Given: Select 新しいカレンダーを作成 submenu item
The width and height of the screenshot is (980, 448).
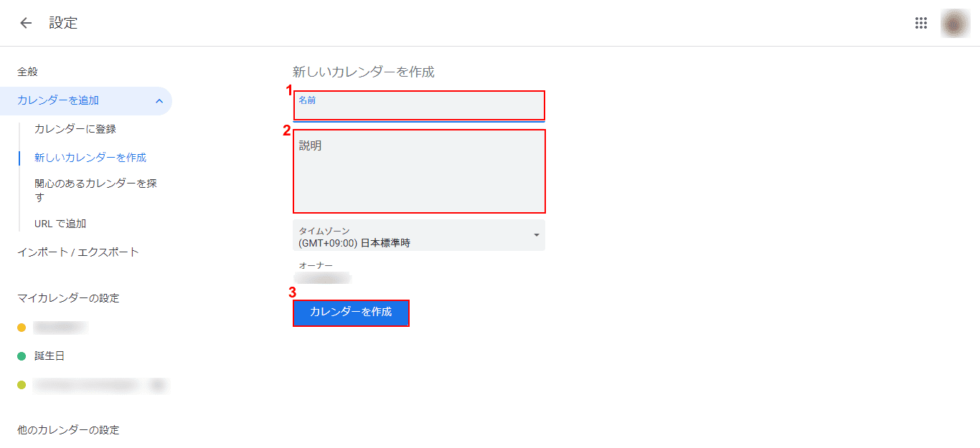Looking at the screenshot, I should pos(90,158).
